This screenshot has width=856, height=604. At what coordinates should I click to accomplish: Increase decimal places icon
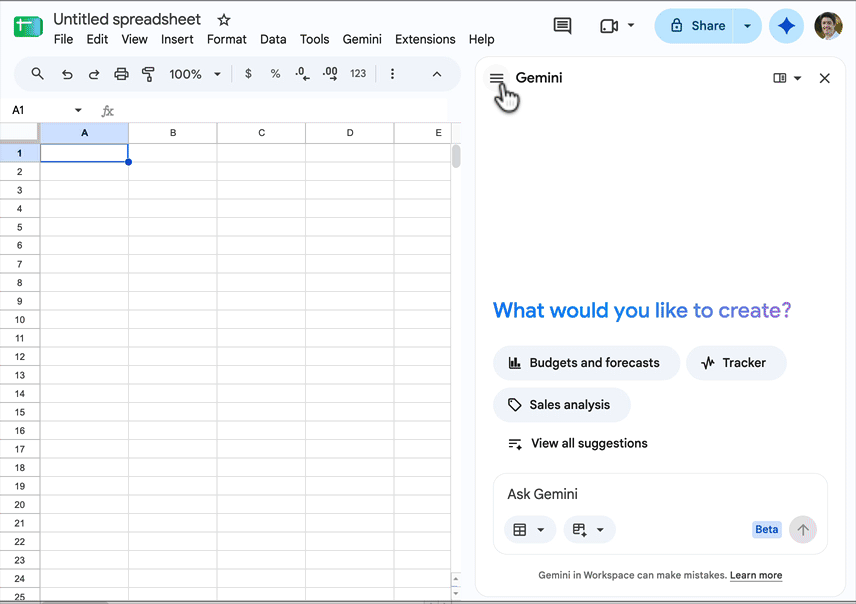pos(330,74)
